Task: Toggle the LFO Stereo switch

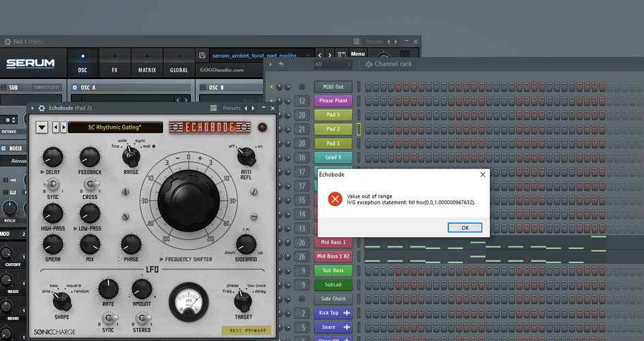Action: click(142, 318)
